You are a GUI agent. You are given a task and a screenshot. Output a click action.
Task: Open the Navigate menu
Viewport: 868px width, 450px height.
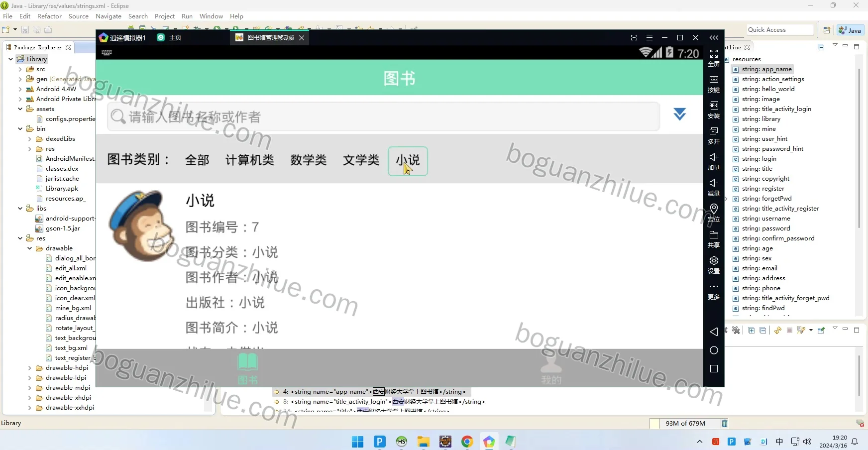coord(108,16)
